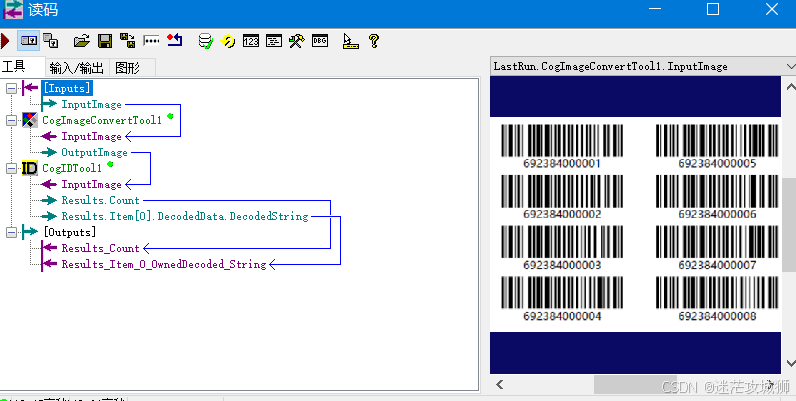Image resolution: width=796 pixels, height=401 pixels.
Task: Open help with yellow question mark
Action: (374, 41)
